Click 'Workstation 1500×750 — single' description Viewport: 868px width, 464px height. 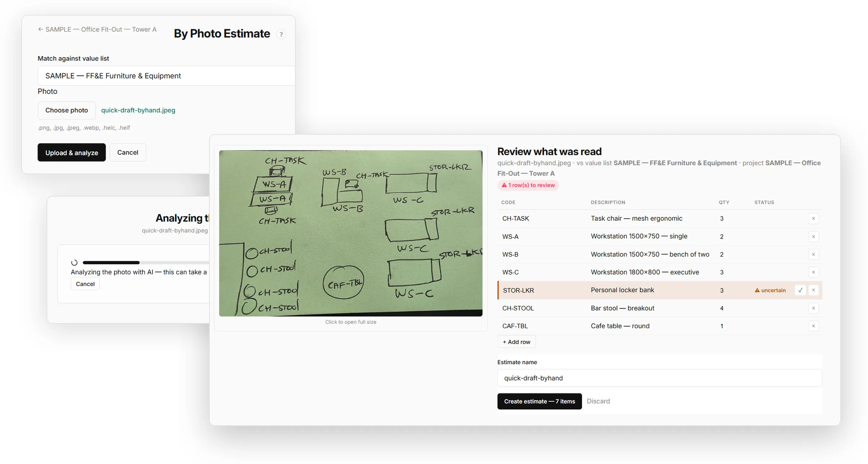639,236
